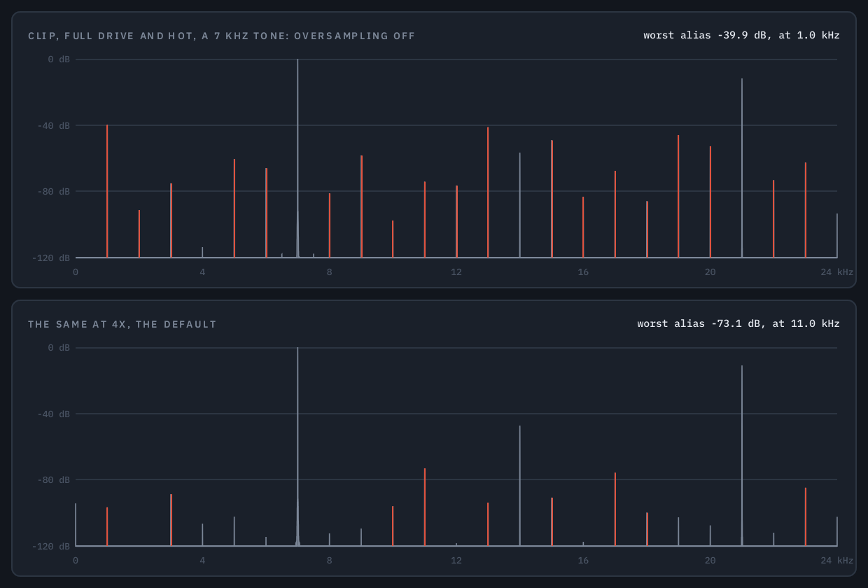Click the top chart title about oversampling off

coord(222,36)
